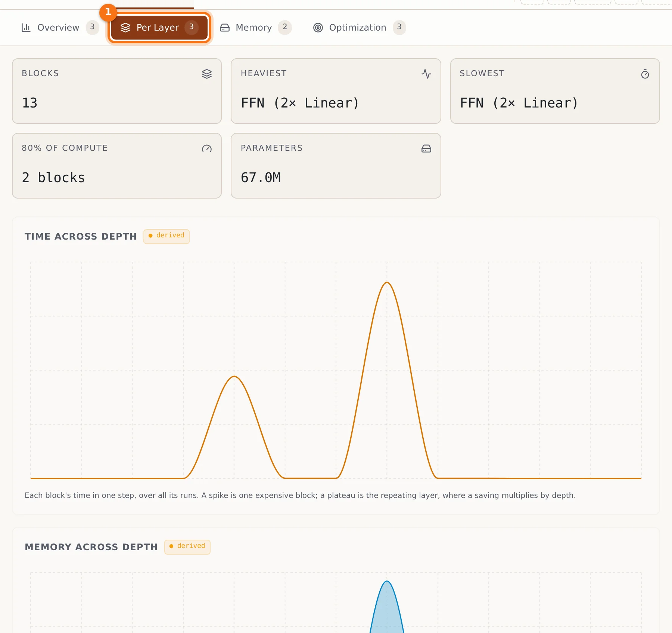Click the '2 blocks' compute value
This screenshot has width=672, height=633.
pyautogui.click(x=53, y=178)
